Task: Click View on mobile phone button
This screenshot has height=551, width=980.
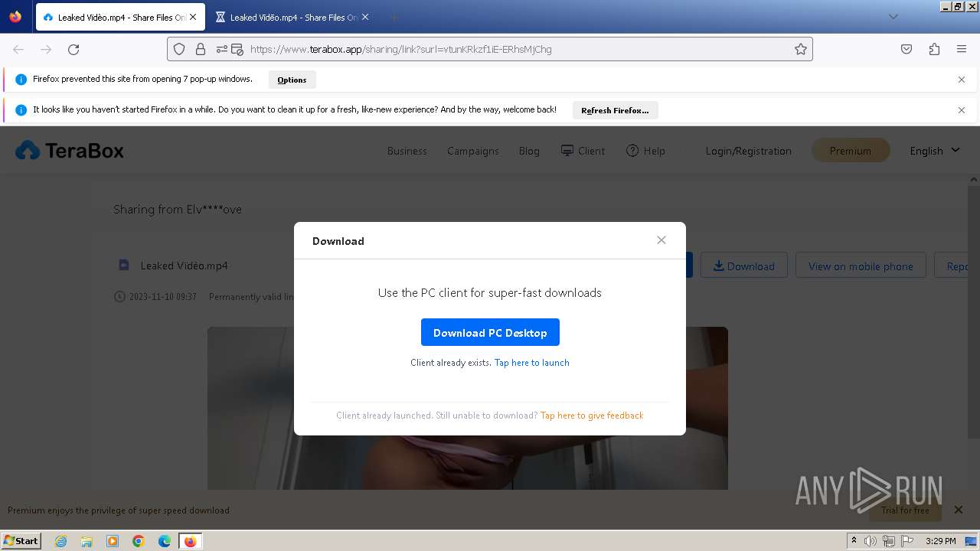Action: (x=861, y=266)
